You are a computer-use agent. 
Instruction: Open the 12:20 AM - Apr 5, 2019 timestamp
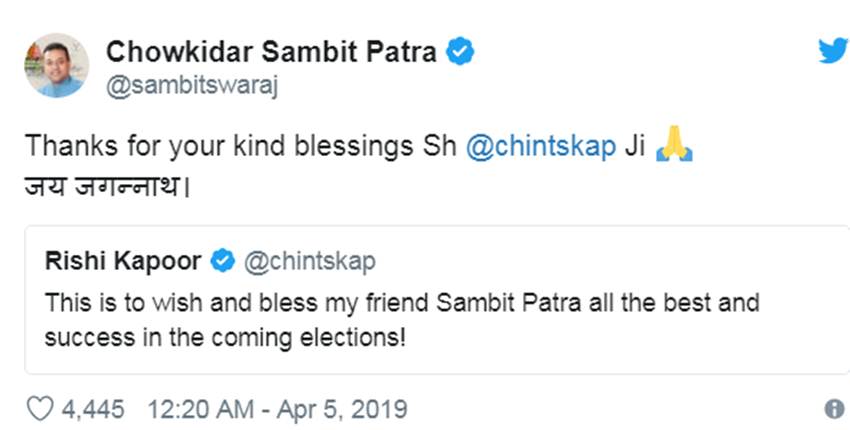click(277, 409)
